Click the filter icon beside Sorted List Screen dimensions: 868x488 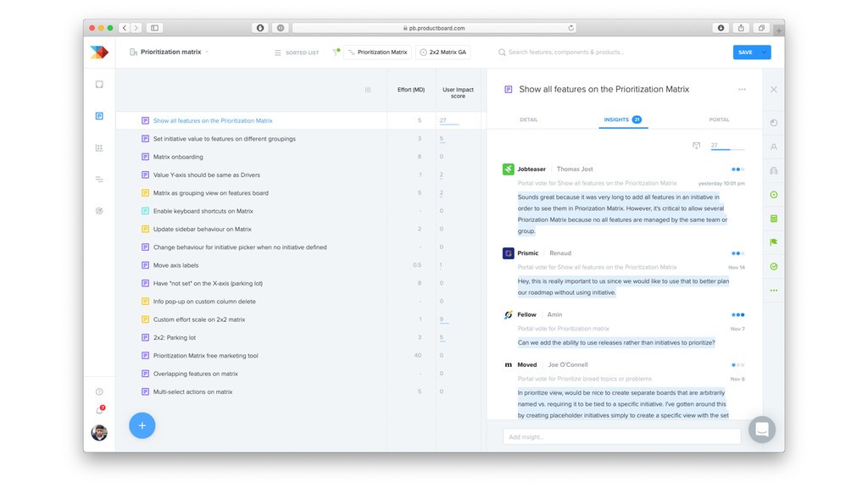click(336, 53)
